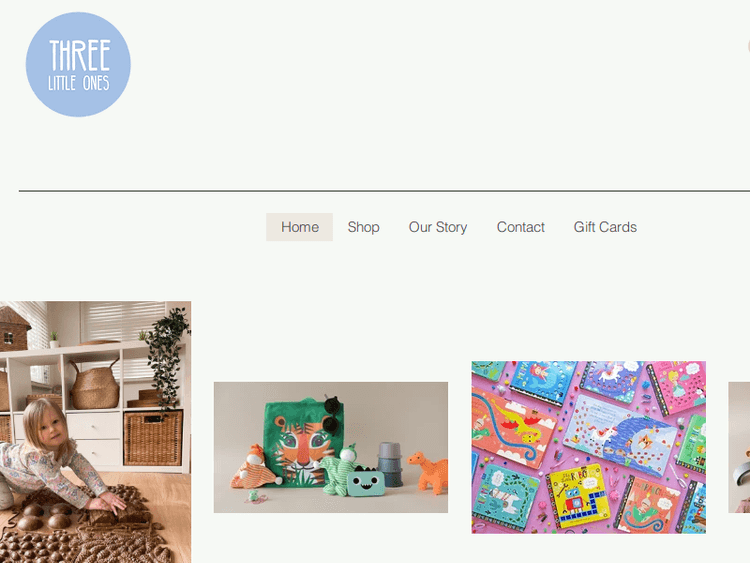Open the tiger backpack toys product image
The height and width of the screenshot is (563, 750).
331,447
